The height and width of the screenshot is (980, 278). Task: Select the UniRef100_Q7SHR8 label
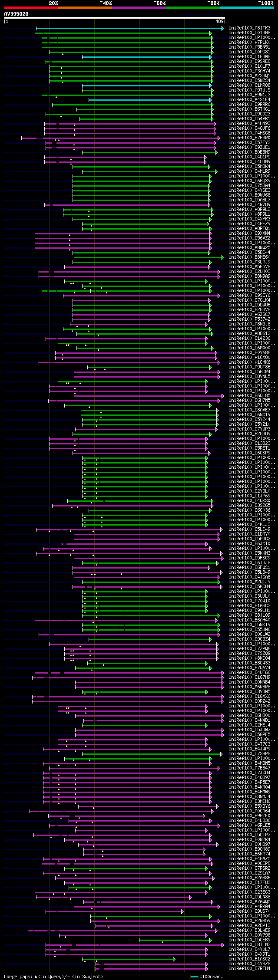click(249, 754)
